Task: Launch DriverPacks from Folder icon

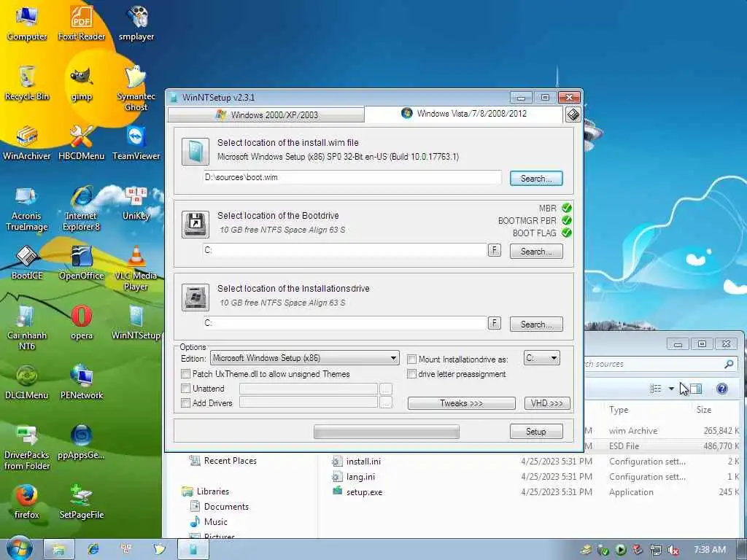Action: click(x=27, y=447)
